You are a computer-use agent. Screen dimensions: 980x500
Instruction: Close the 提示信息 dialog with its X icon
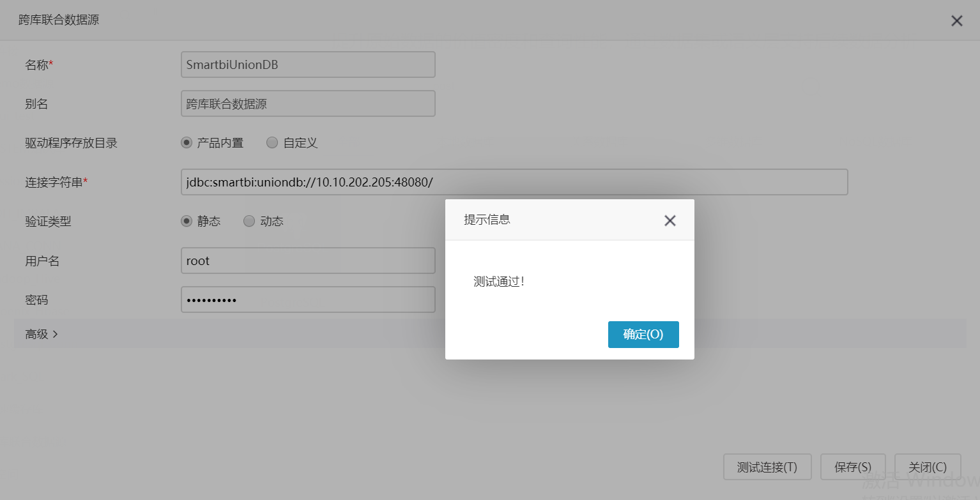tap(670, 221)
